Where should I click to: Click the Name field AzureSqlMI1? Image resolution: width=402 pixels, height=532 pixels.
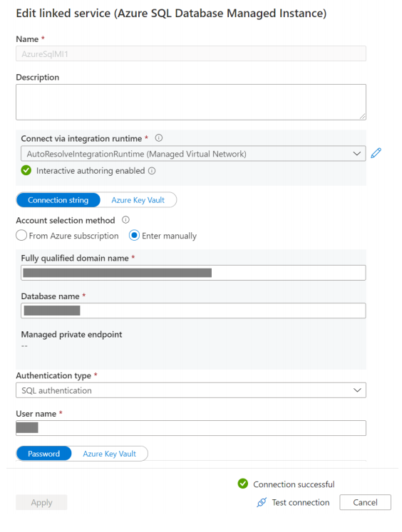(x=191, y=53)
